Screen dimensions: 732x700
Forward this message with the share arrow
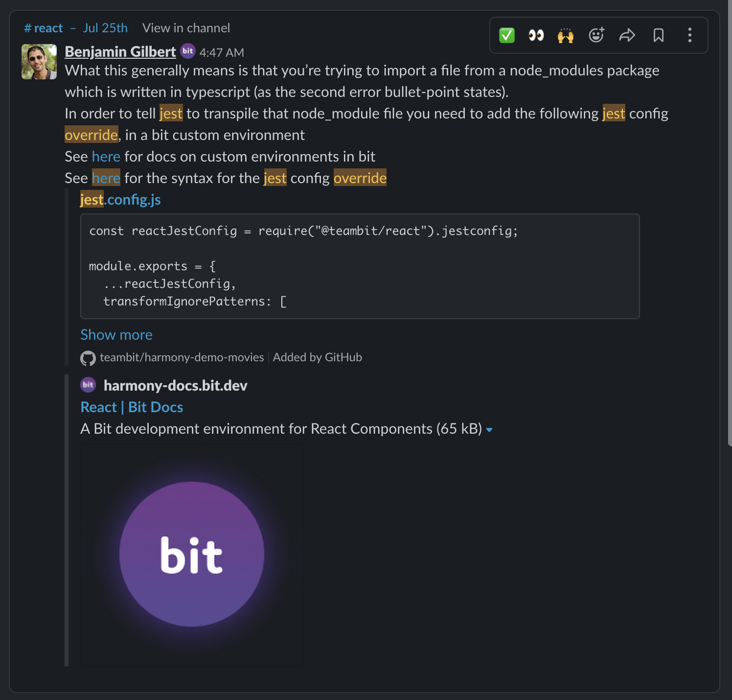pyautogui.click(x=628, y=35)
